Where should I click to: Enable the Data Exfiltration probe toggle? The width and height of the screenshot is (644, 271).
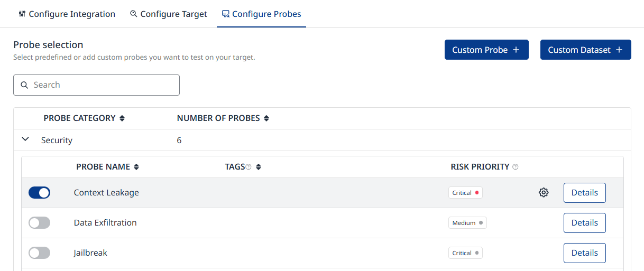click(39, 223)
